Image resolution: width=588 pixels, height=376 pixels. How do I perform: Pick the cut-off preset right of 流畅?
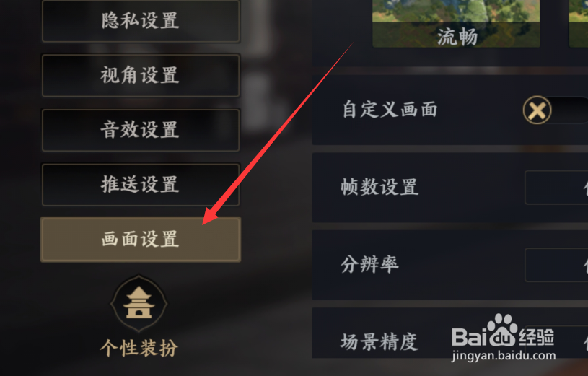579,24
